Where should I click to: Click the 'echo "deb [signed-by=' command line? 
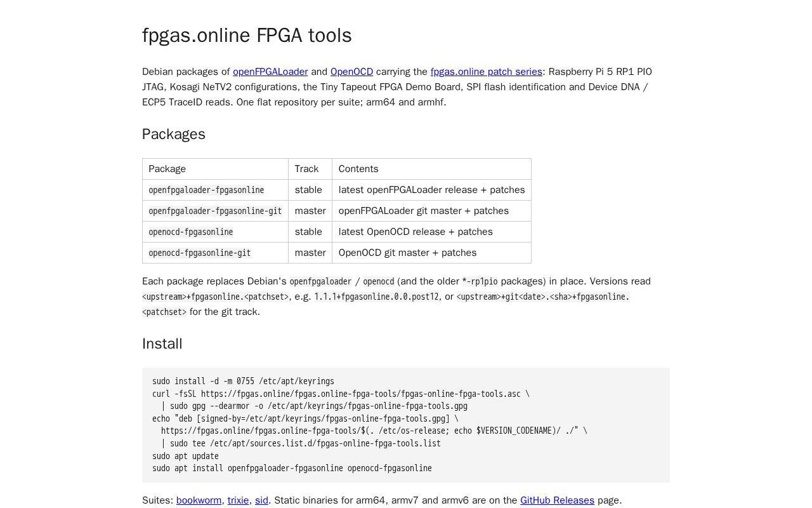click(305, 418)
